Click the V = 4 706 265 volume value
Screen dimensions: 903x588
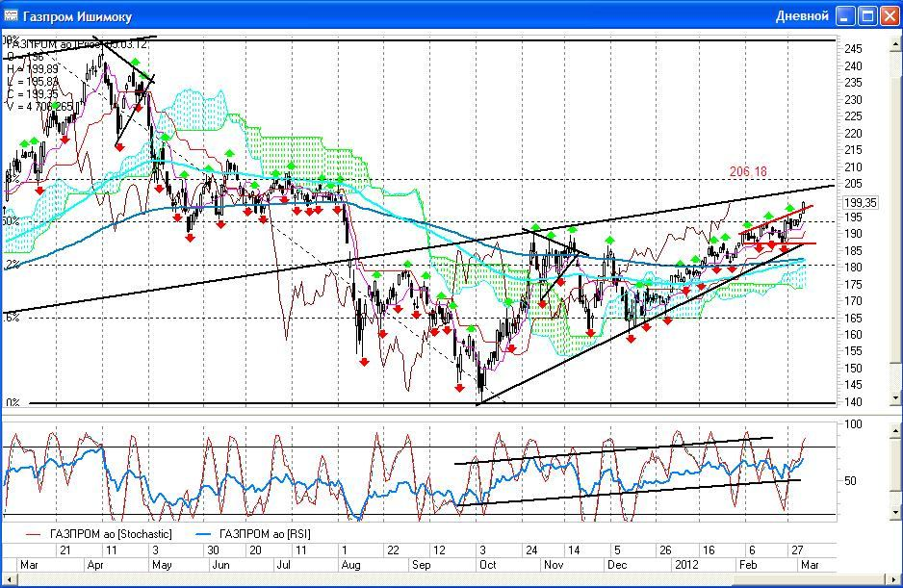39,107
